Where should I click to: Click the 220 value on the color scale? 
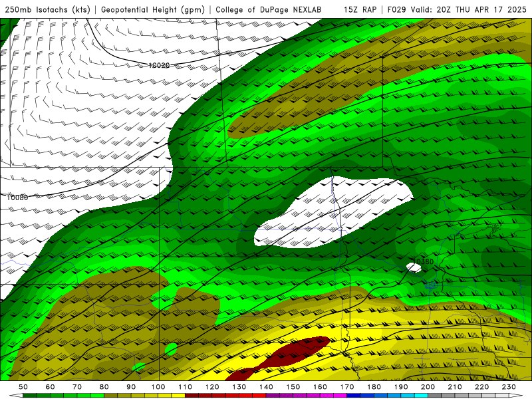click(481, 387)
